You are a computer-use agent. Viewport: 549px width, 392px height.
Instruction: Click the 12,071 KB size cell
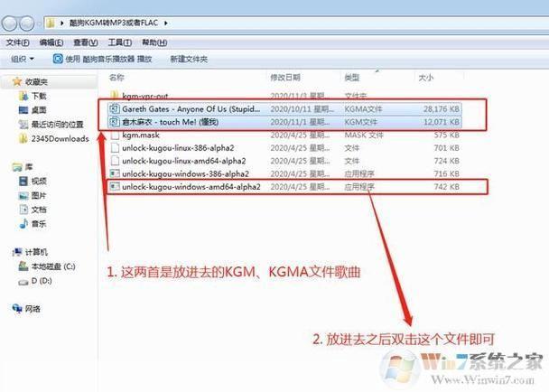tap(442, 122)
